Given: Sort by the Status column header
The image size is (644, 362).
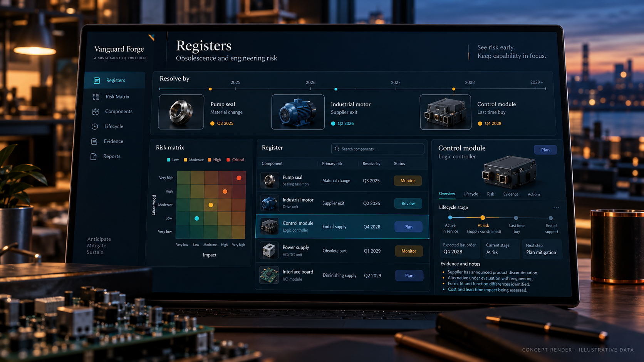Looking at the screenshot, I should pyautogui.click(x=399, y=164).
